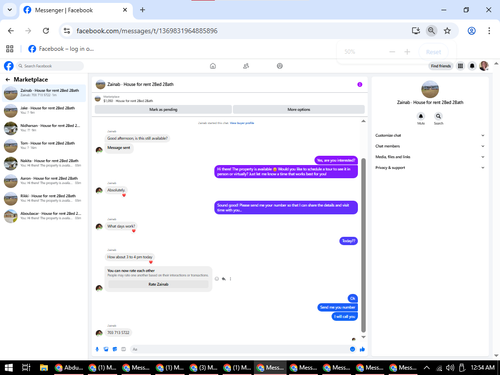Attach a file using the photo icon

(106, 349)
